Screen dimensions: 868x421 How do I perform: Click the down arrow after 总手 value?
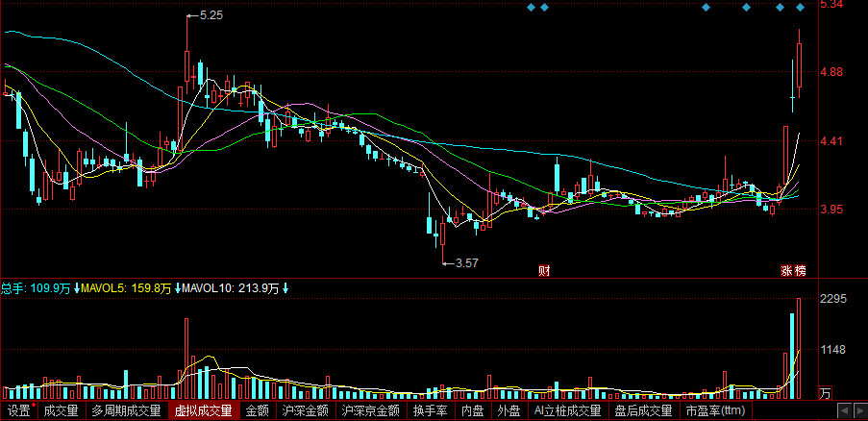76,288
